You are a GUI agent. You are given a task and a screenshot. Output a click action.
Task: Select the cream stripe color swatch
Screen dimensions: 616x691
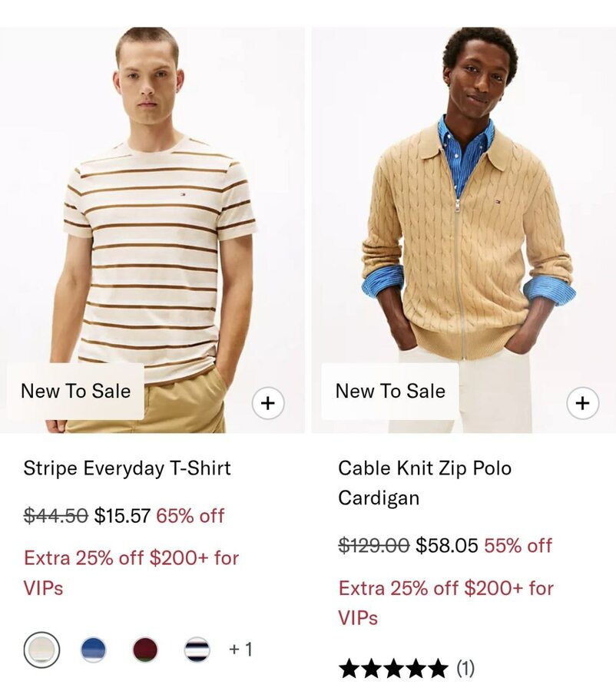41,650
